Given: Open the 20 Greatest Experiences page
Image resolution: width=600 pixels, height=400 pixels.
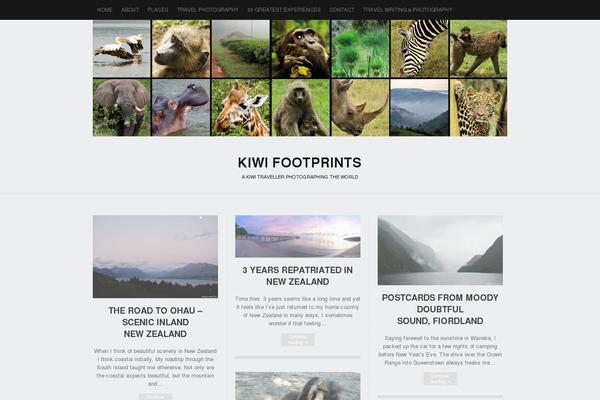Looking at the screenshot, I should click(284, 10).
